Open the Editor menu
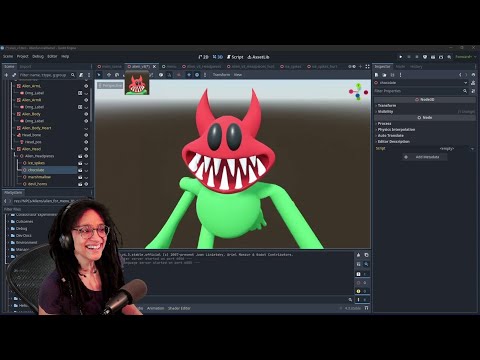This screenshot has height=360, width=480. point(52,56)
